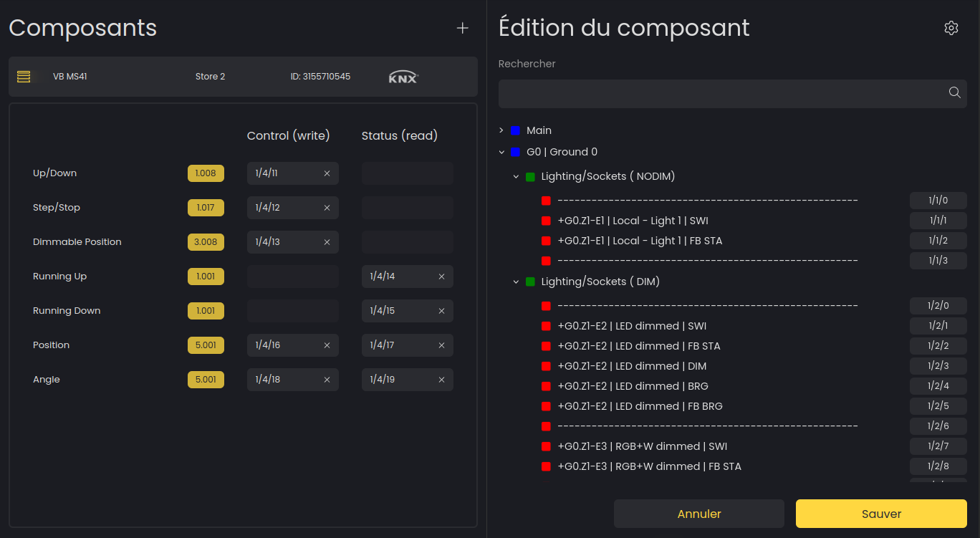Clear Up/Down control address 1/4/11
Viewport: 980px width, 538px height.
(x=327, y=173)
